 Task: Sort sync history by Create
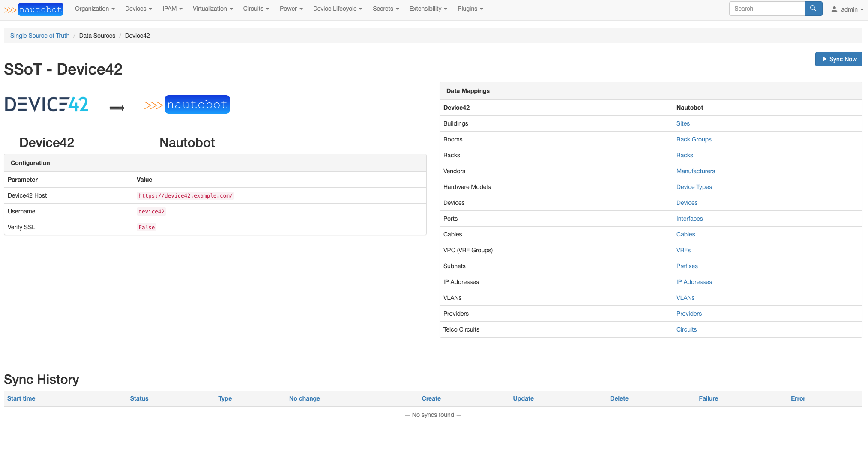431,398
